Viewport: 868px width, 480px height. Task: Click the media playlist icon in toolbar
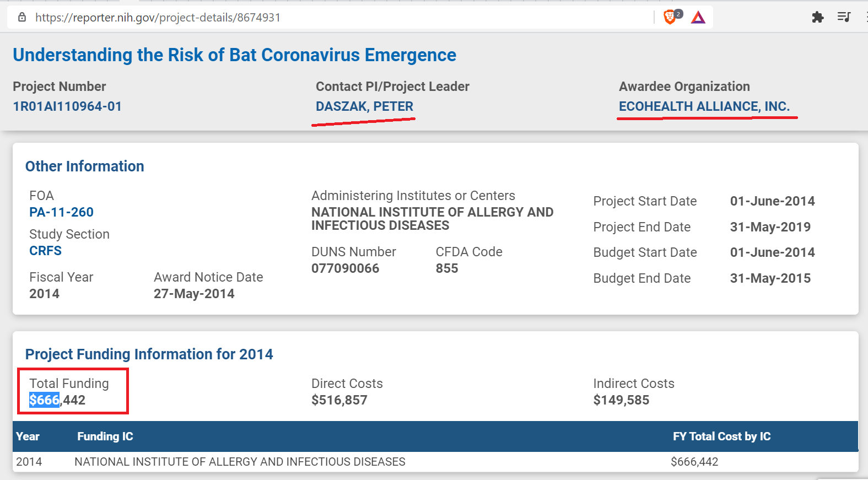(x=844, y=17)
